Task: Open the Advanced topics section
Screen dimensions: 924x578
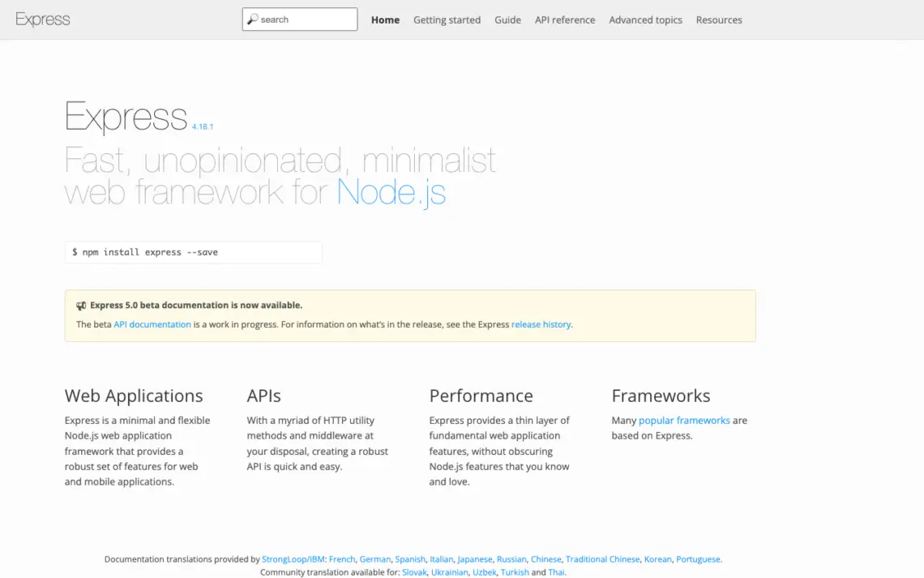Action: [x=645, y=19]
